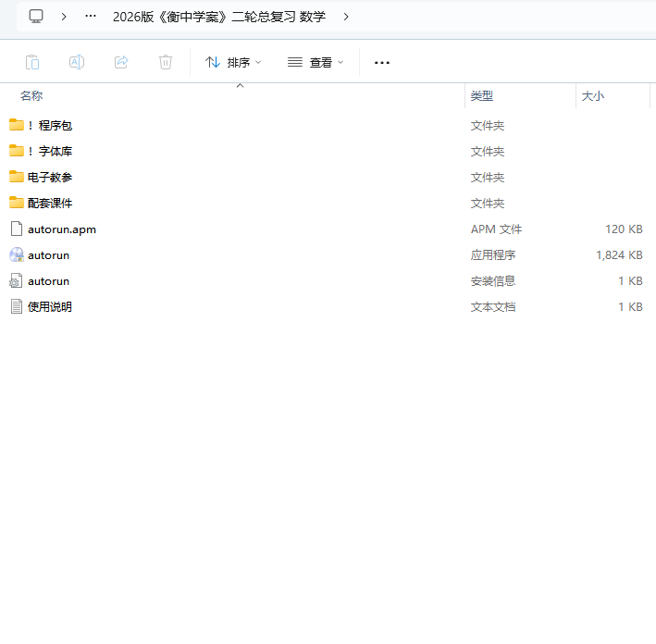Select the autorun.apm file
This screenshot has height=644, width=656.
(61, 229)
